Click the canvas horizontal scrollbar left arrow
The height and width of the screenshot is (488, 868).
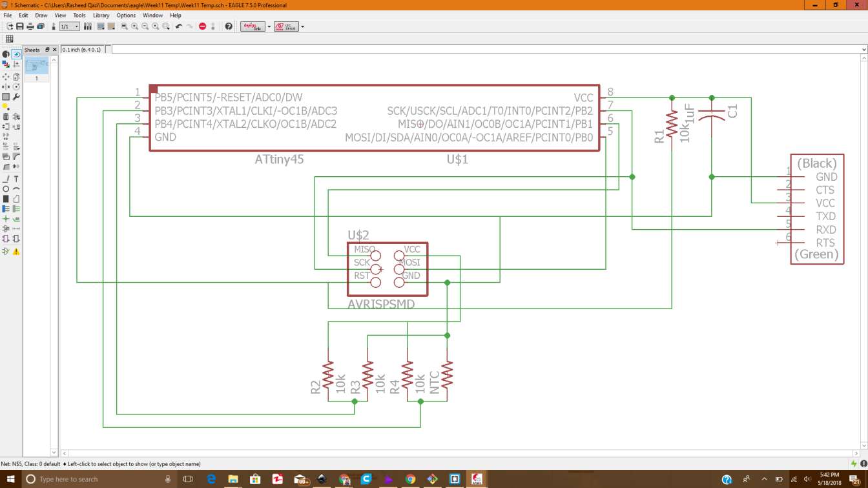point(65,454)
